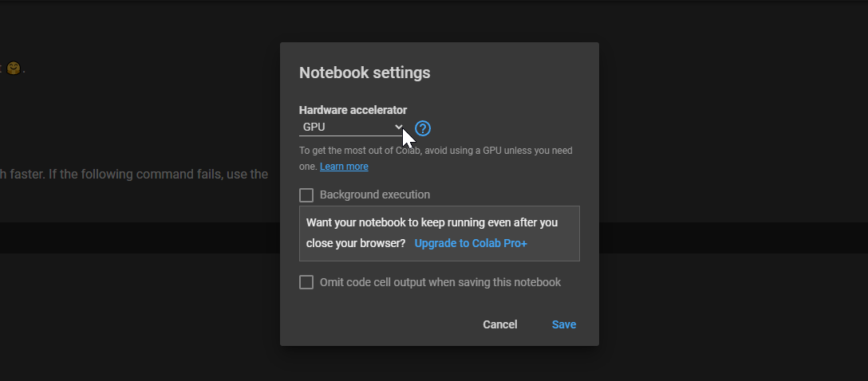Open the Learn more link
868x381 pixels.
click(344, 167)
